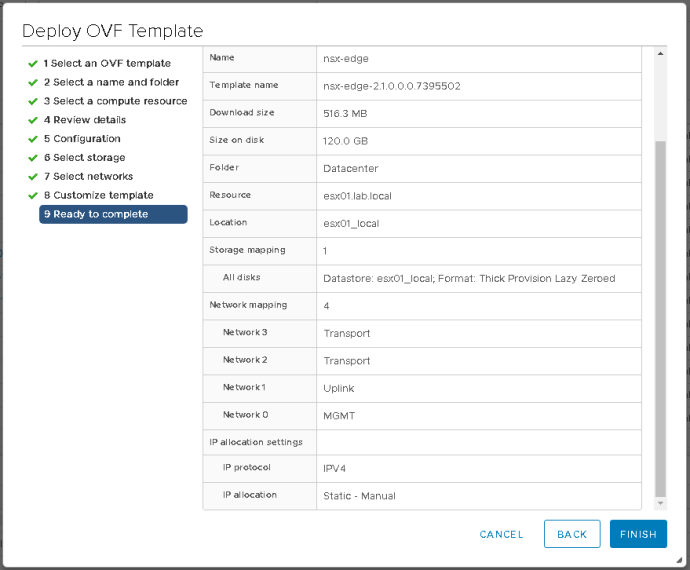Click the Back button
The image size is (690, 570).
coord(572,534)
